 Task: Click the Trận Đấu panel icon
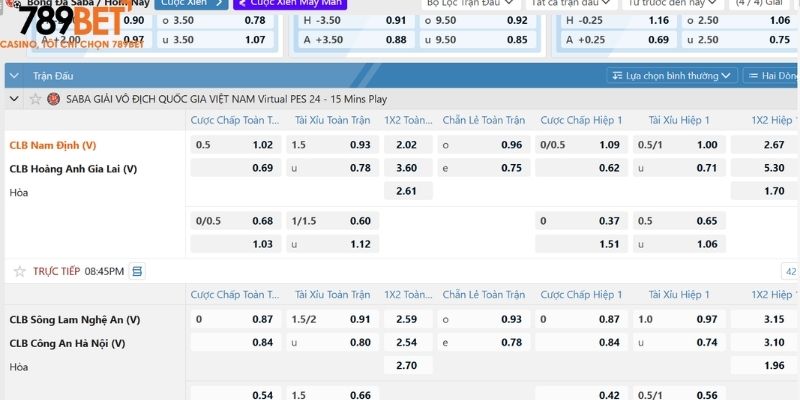[16, 75]
